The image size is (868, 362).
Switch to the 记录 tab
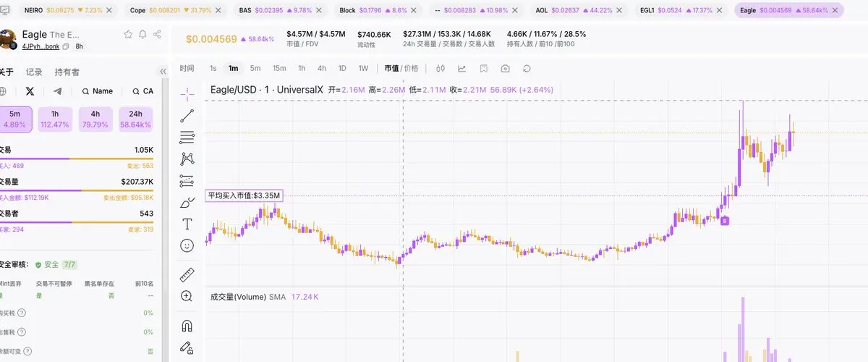[x=34, y=72]
